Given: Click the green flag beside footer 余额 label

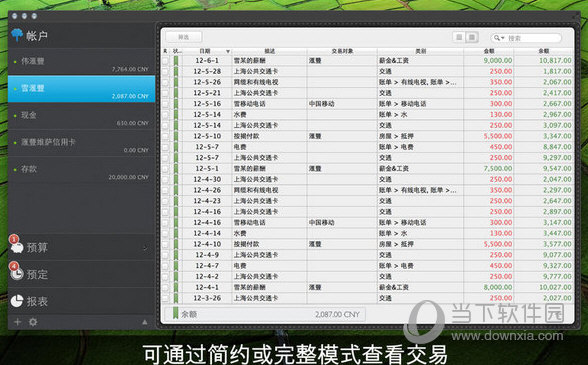Looking at the screenshot, I should [x=175, y=314].
